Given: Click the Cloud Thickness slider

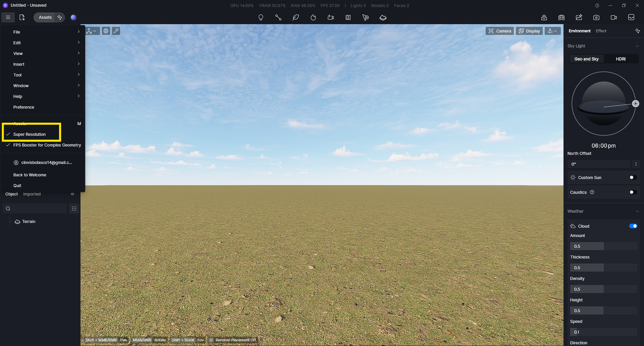Looking at the screenshot, I should (x=603, y=268).
